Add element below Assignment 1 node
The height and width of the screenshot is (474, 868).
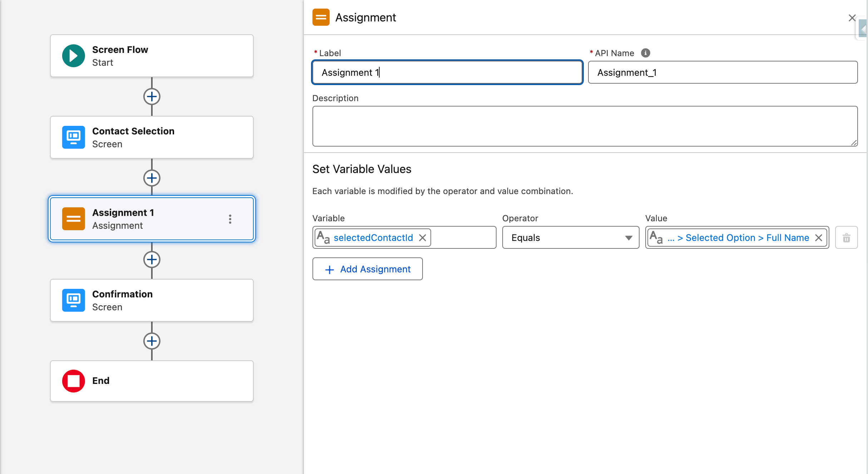coord(152,260)
